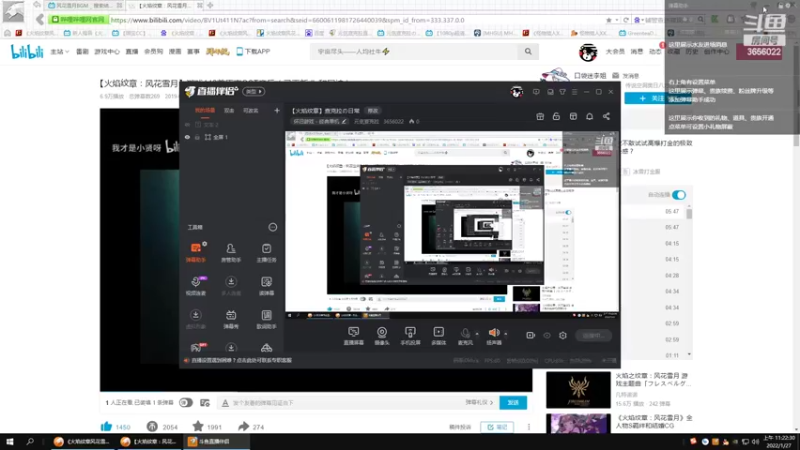Open the 视频连麦 video co-stream tool
Image resolution: width=800 pixels, height=450 pixels.
pyautogui.click(x=195, y=286)
